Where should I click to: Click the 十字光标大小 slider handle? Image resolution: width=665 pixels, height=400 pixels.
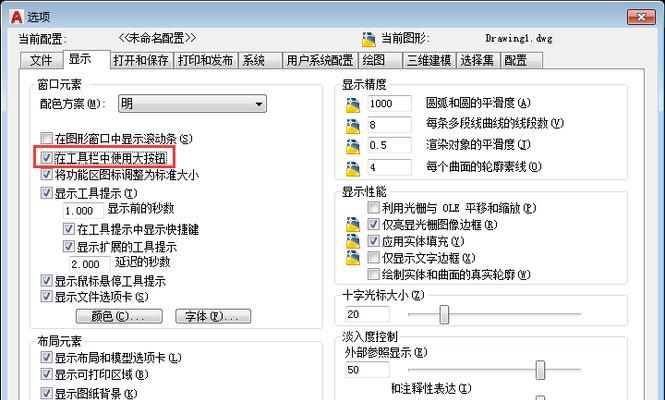tap(444, 314)
